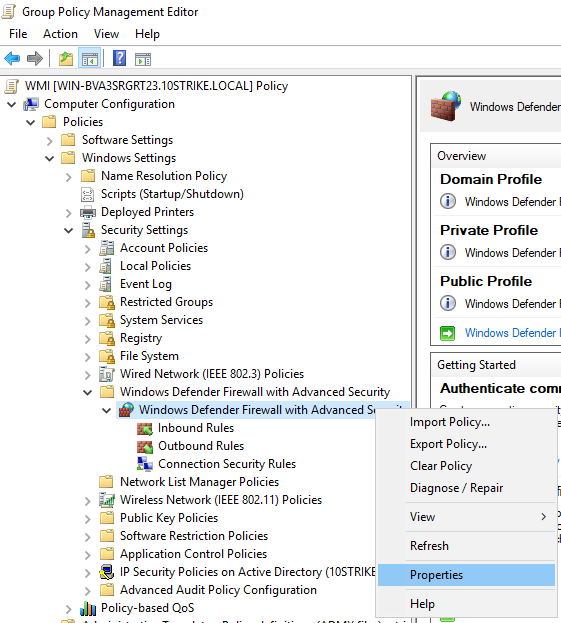Screen dimensions: 561x623
Task: Choose Import Policy... from context menu
Action: pos(466,422)
